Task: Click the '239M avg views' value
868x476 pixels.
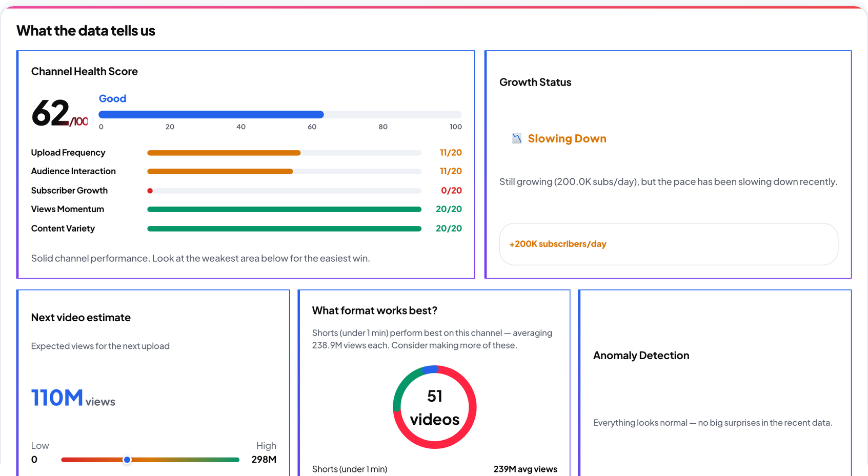Action: tap(526, 469)
